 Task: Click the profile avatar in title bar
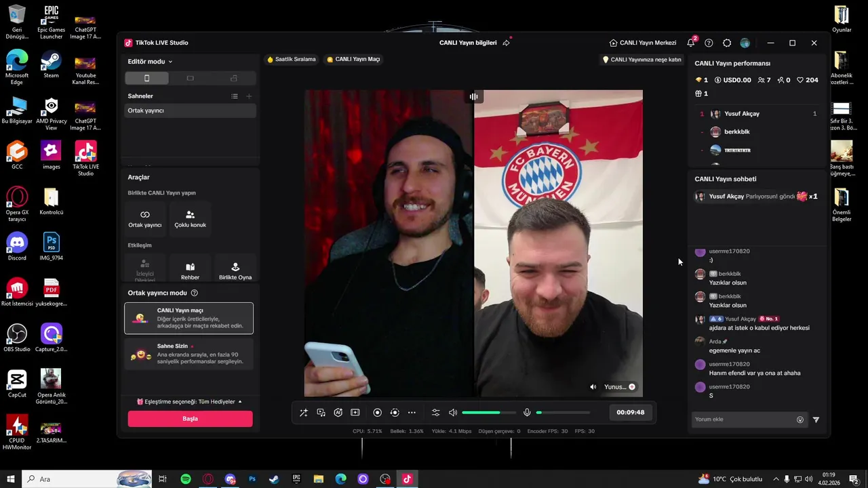[745, 43]
